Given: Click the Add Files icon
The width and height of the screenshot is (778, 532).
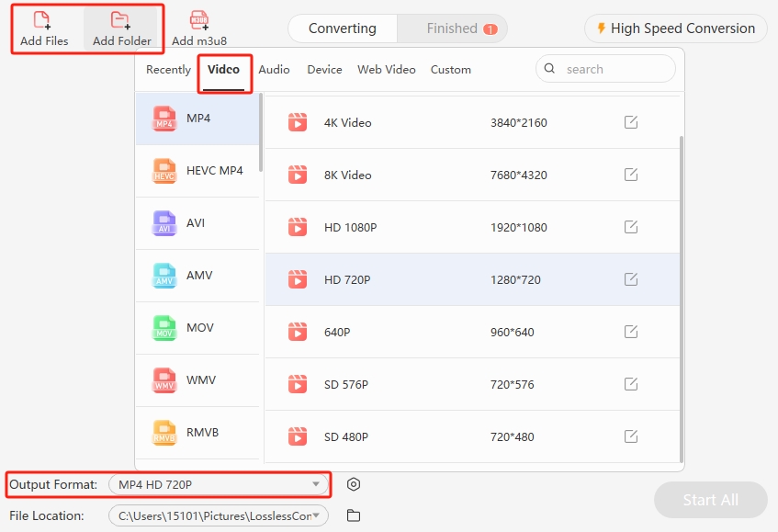Looking at the screenshot, I should click(x=42, y=20).
